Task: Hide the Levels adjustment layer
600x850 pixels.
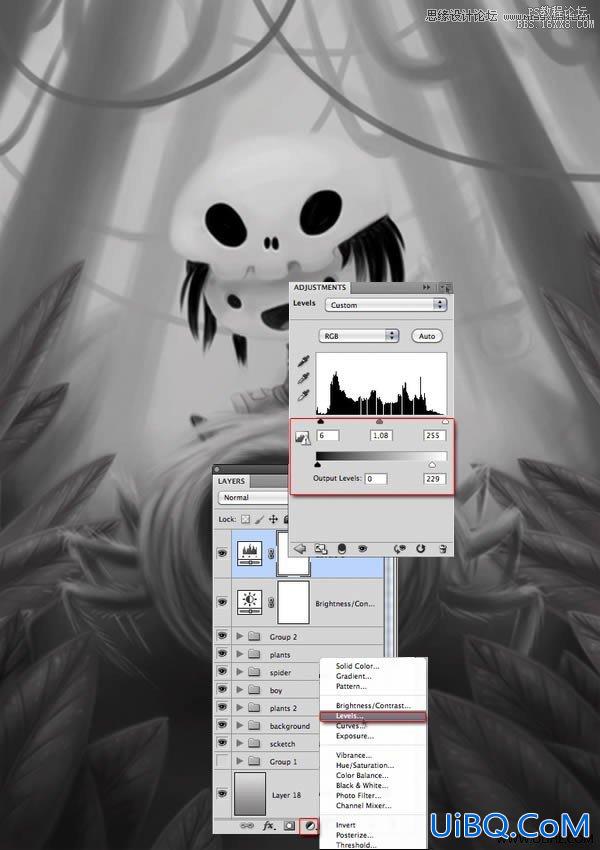Action: point(222,553)
